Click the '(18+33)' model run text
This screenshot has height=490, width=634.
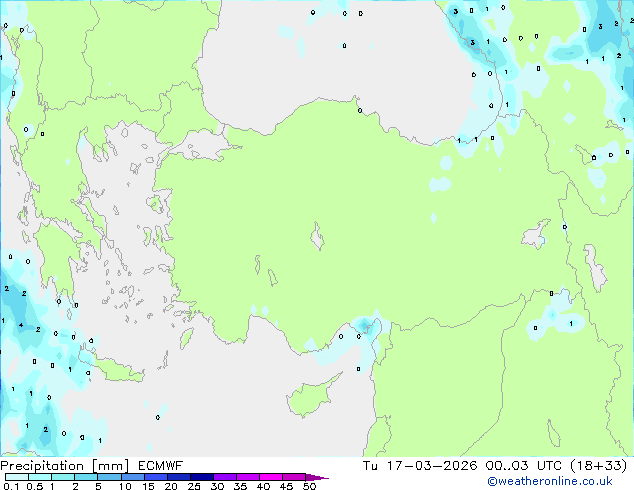[x=598, y=466]
